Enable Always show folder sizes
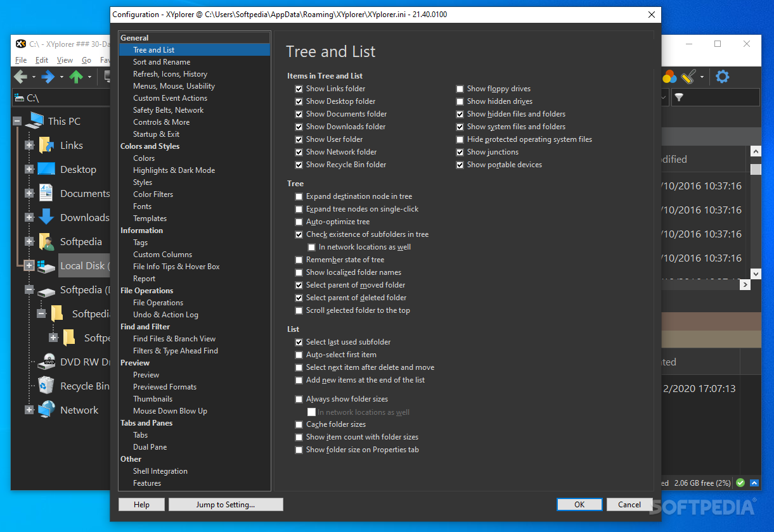This screenshot has height=532, width=774. (x=299, y=399)
